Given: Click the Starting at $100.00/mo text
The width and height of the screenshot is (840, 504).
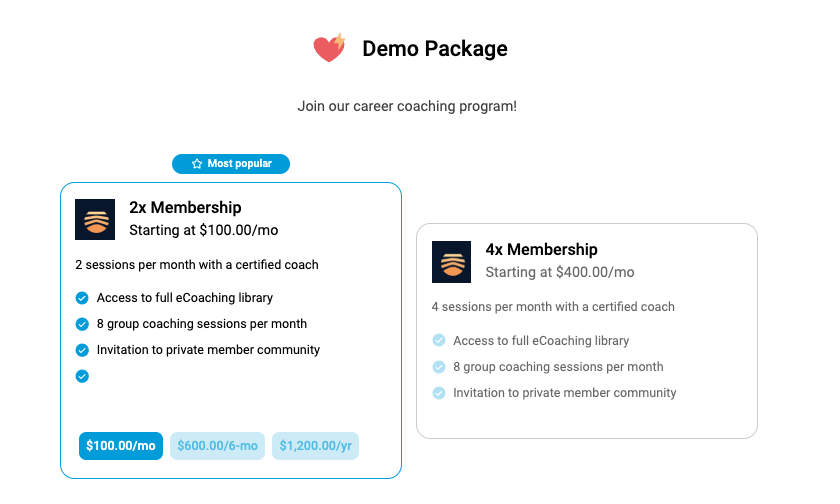Looking at the screenshot, I should [x=204, y=230].
